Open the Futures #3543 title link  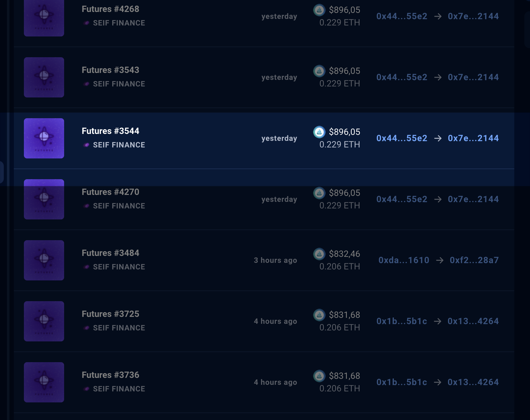coord(110,70)
